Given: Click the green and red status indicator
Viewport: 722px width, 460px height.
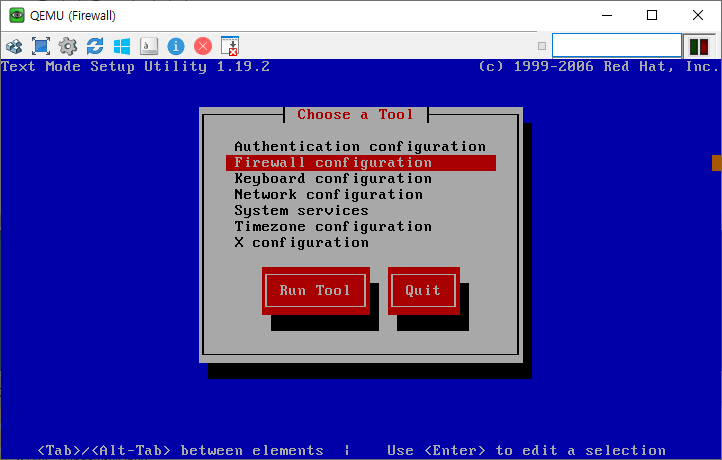Looking at the screenshot, I should coord(699,46).
